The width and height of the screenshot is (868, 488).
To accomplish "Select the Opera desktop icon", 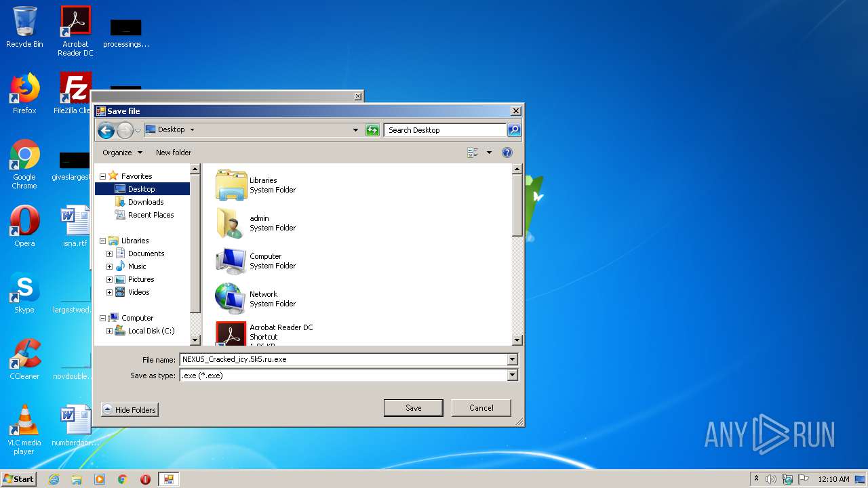I will tap(24, 226).
